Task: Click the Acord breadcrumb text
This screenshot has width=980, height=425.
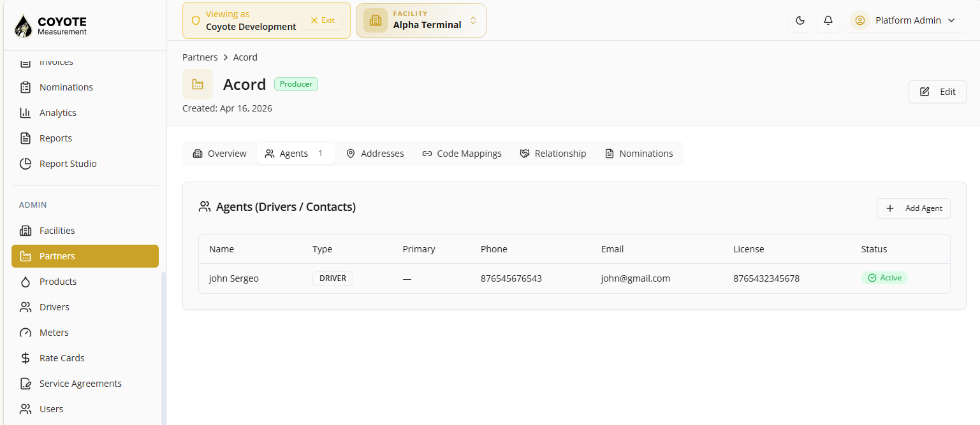Action: [x=245, y=57]
